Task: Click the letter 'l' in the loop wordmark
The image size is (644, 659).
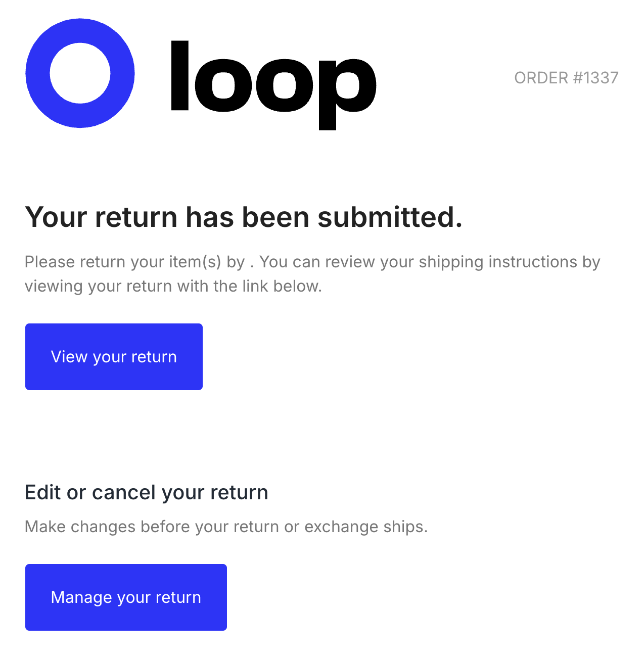Action: 180,76
